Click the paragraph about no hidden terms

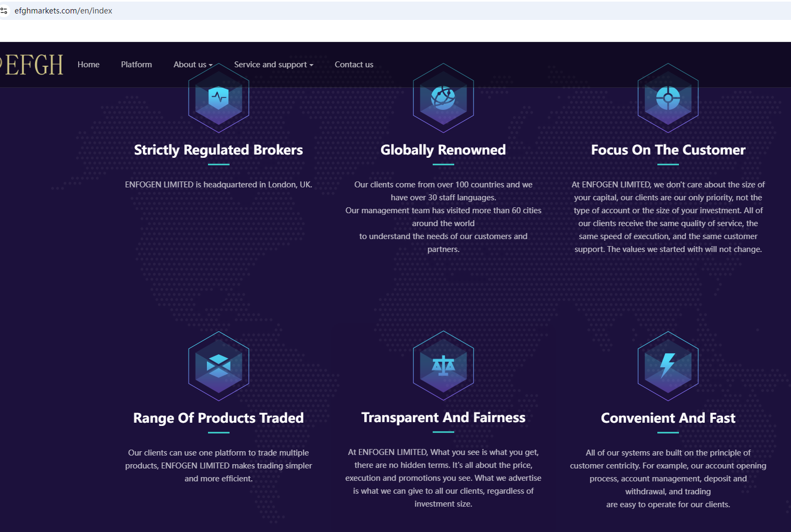click(443, 478)
